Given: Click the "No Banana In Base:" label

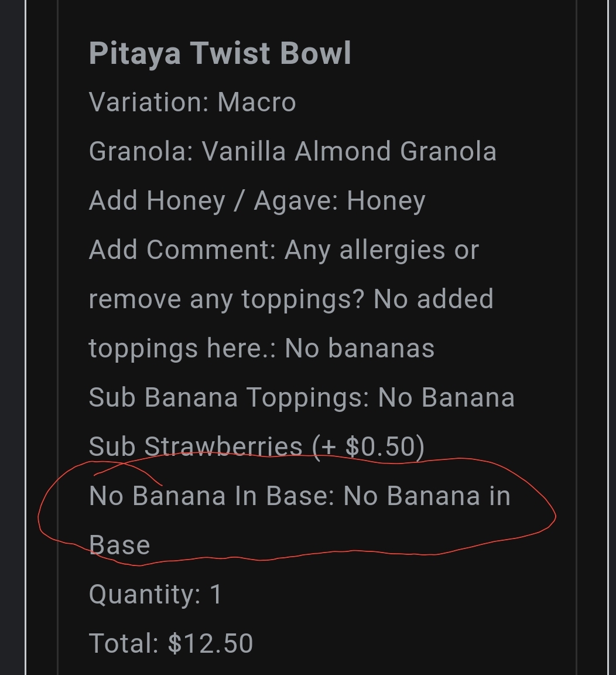Looking at the screenshot, I should click(211, 496).
